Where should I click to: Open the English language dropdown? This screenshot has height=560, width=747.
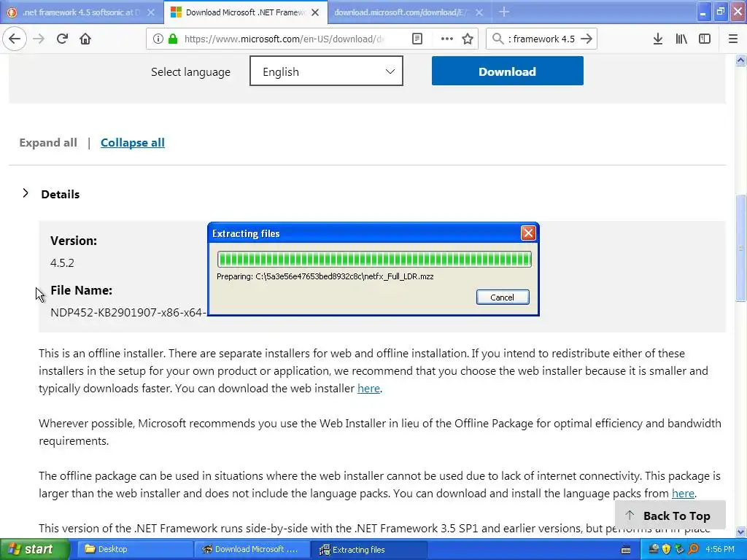326,71
